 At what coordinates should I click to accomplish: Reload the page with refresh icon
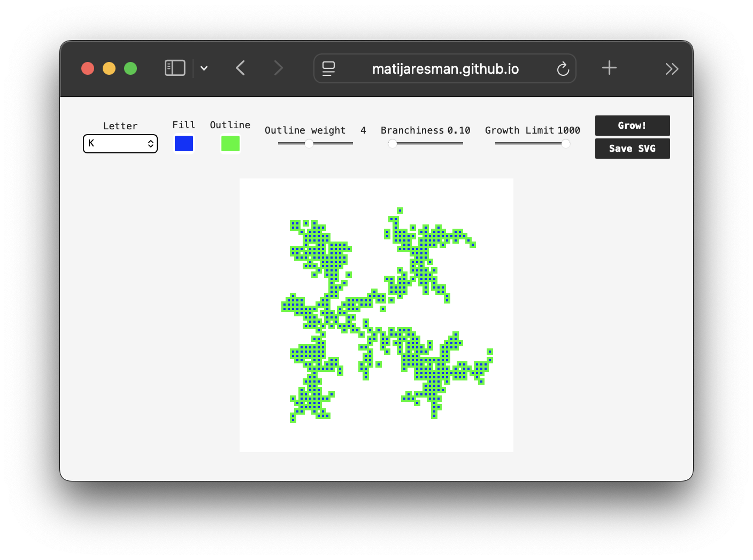click(x=563, y=68)
